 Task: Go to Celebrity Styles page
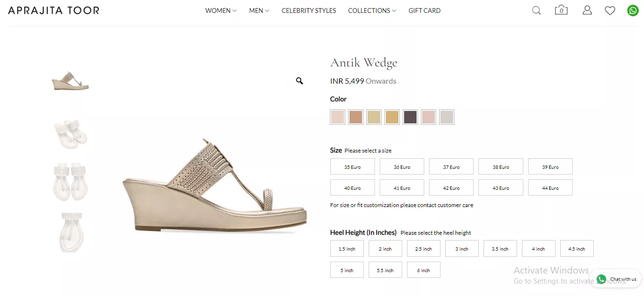(x=309, y=11)
